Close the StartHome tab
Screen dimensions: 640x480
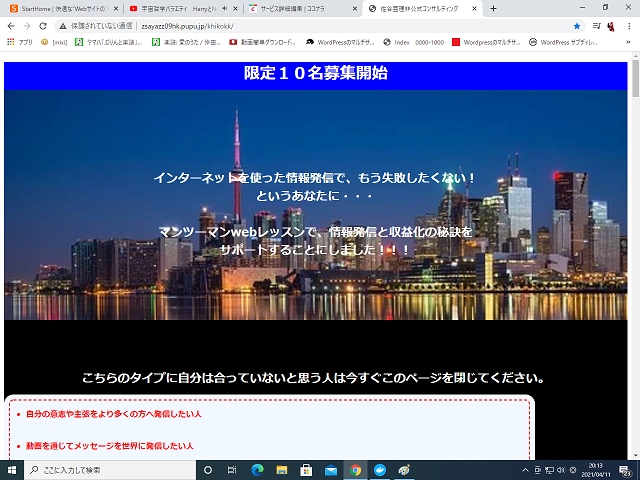pos(116,8)
